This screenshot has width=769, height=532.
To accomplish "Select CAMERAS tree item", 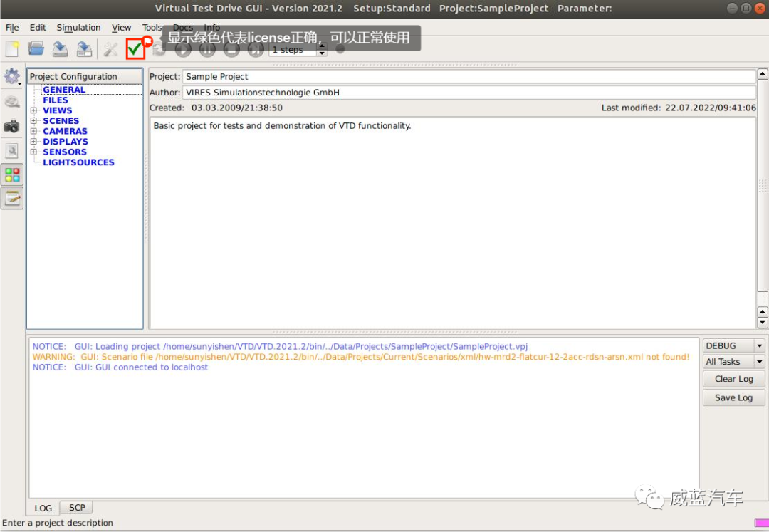I will pos(66,131).
